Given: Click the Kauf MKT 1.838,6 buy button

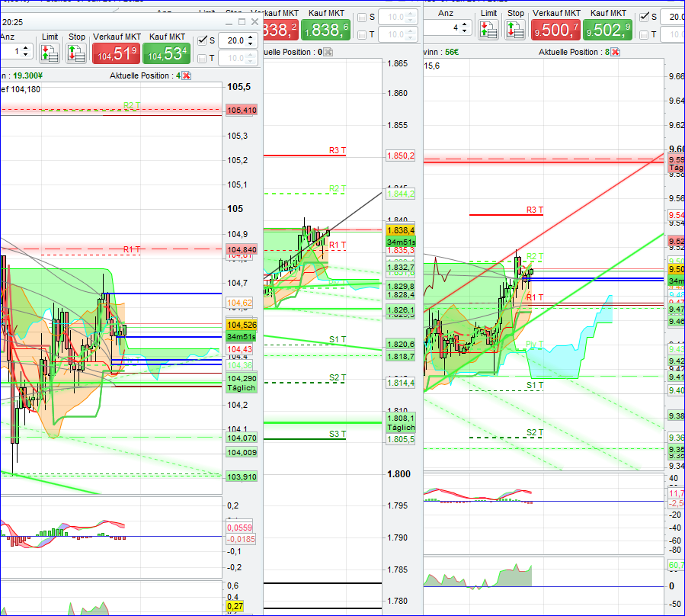Looking at the screenshot, I should coord(325,29).
